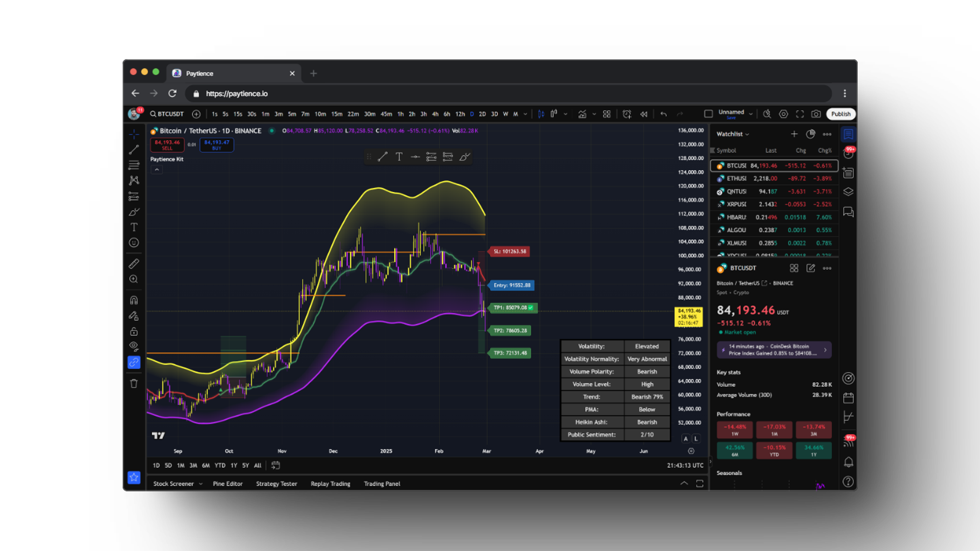This screenshot has width=980, height=551.
Task: Start bar replay rewind icon
Action: point(644,114)
